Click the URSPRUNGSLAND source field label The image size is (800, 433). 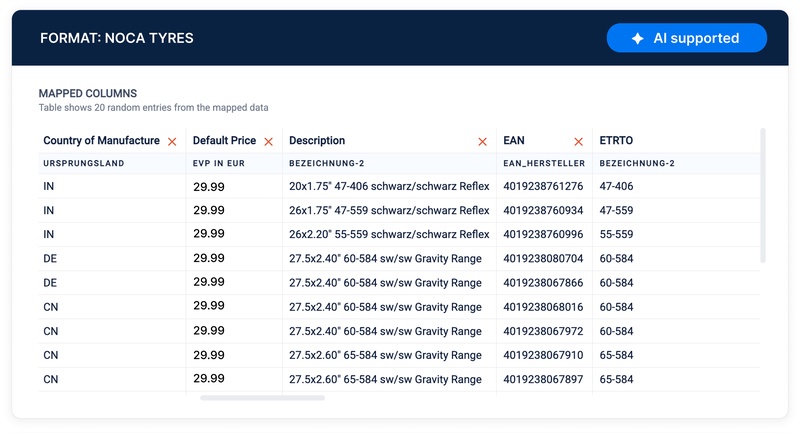point(84,163)
